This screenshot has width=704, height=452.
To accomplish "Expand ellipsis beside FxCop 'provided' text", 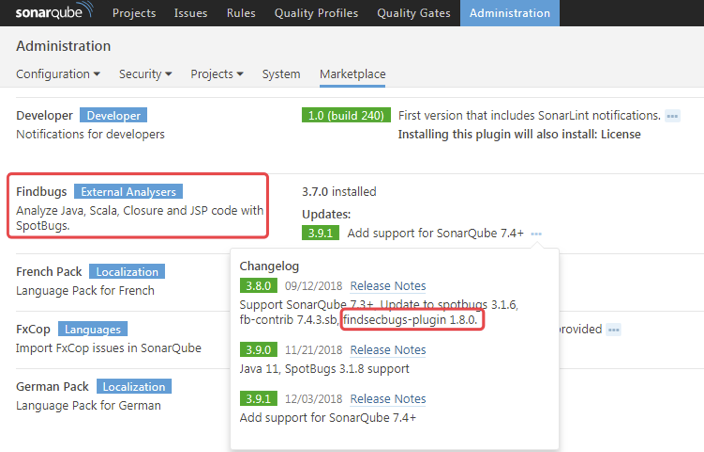I will (x=613, y=329).
